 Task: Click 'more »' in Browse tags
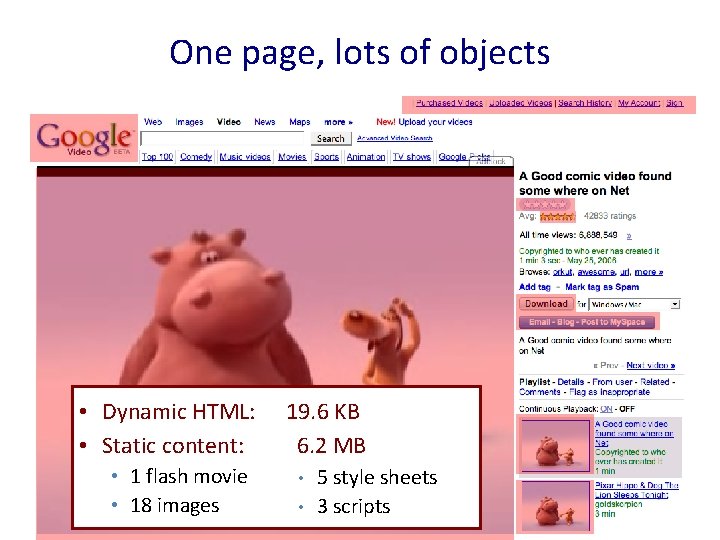coord(648,272)
